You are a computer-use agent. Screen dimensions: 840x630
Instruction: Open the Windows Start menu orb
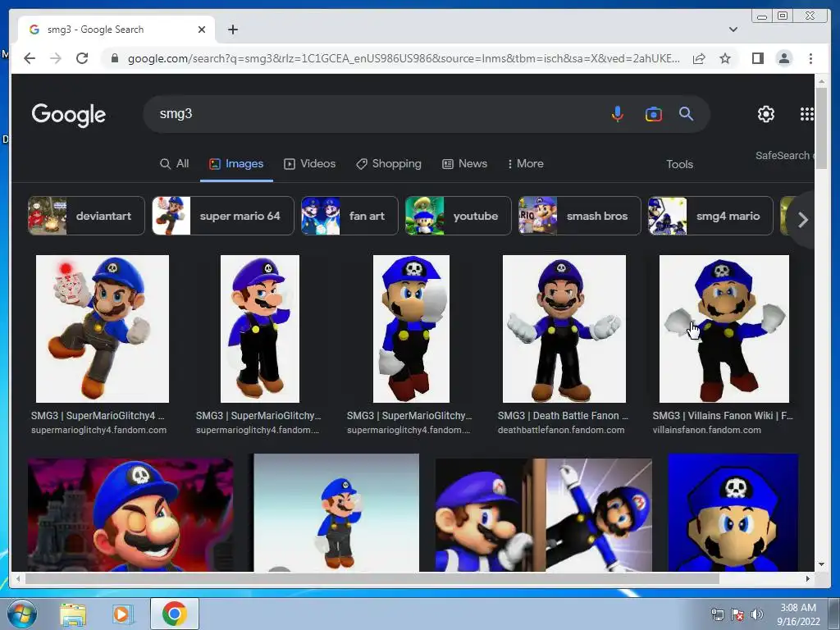tap(22, 614)
